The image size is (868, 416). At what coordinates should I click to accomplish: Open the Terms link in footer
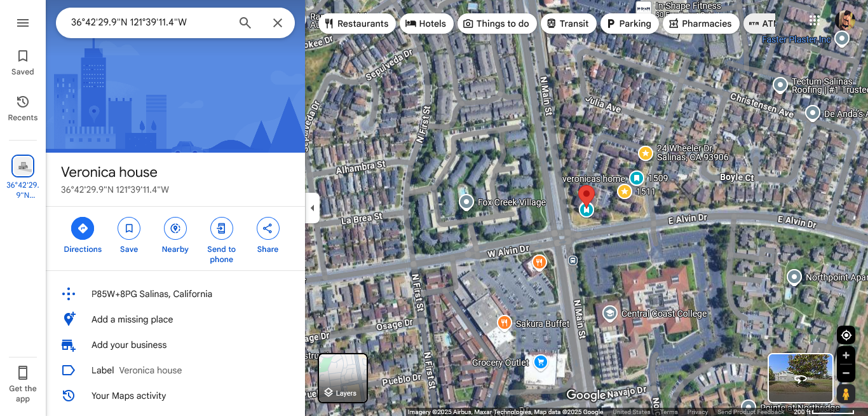pos(669,412)
